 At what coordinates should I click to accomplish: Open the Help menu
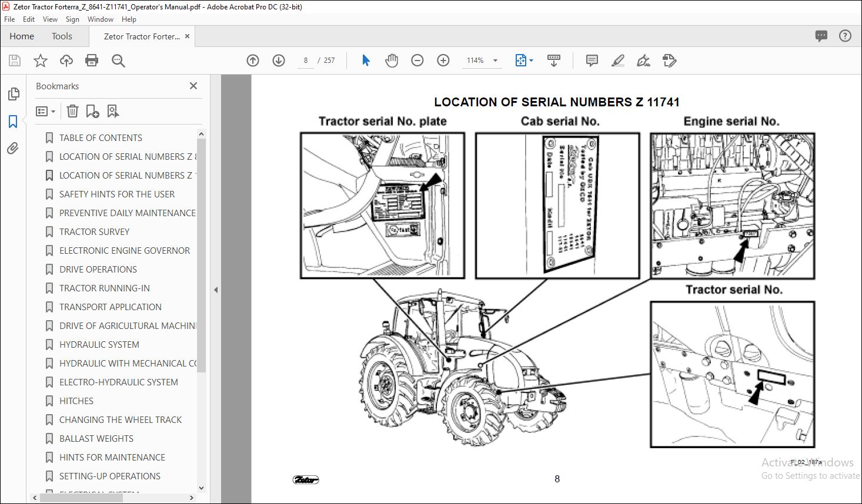[129, 19]
